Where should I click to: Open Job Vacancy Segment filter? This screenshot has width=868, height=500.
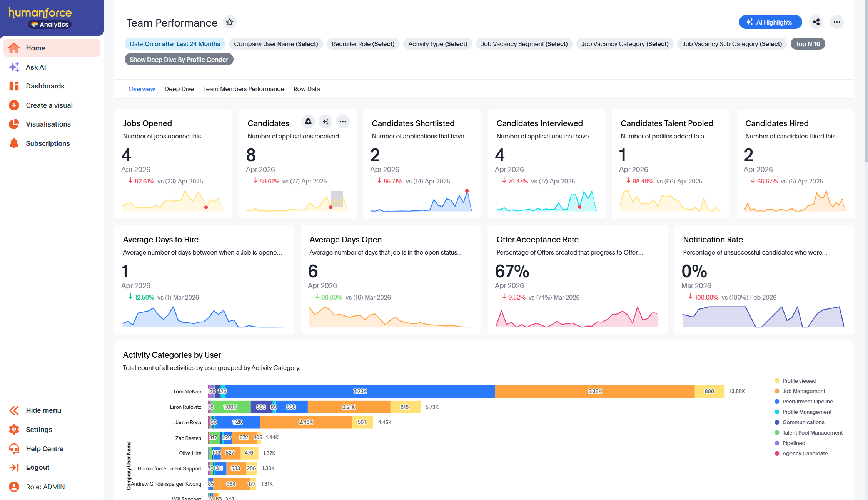[524, 44]
